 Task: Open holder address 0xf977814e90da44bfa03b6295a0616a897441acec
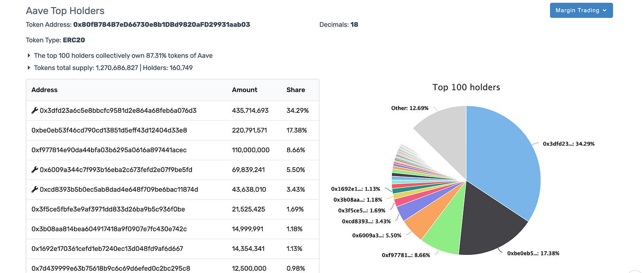(x=109, y=150)
